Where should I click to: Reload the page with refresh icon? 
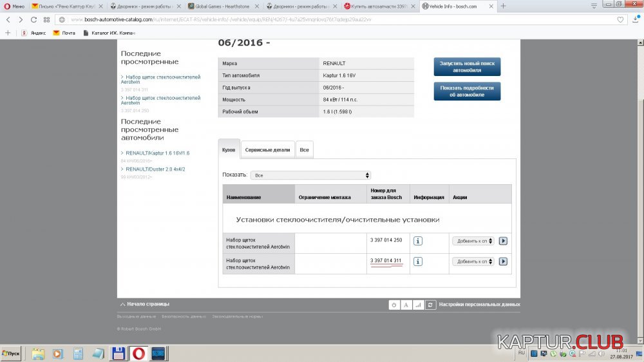click(33, 19)
